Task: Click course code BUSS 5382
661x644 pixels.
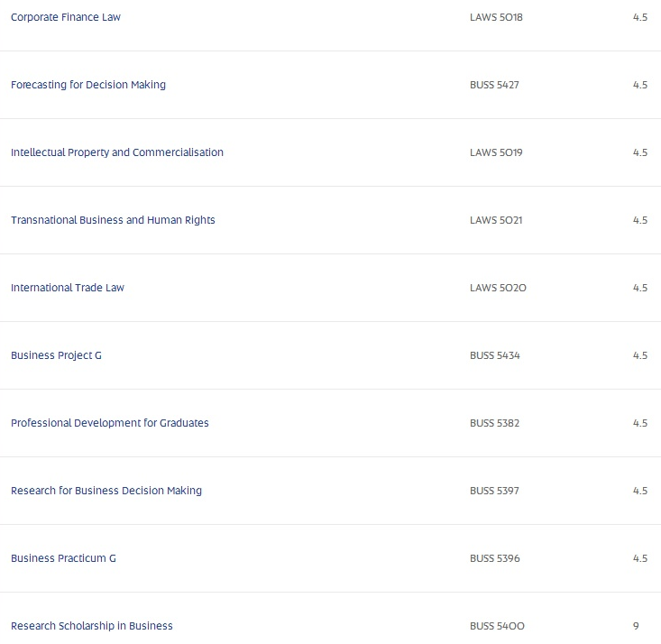Action: coord(495,423)
